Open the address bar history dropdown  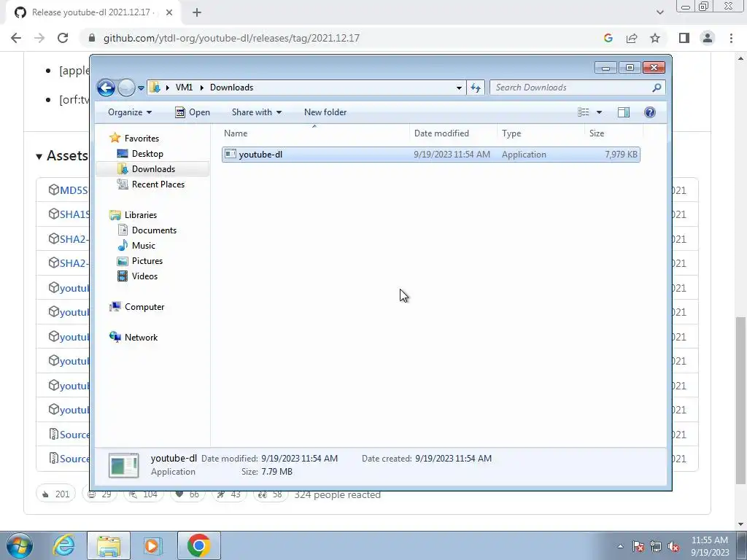(x=459, y=87)
